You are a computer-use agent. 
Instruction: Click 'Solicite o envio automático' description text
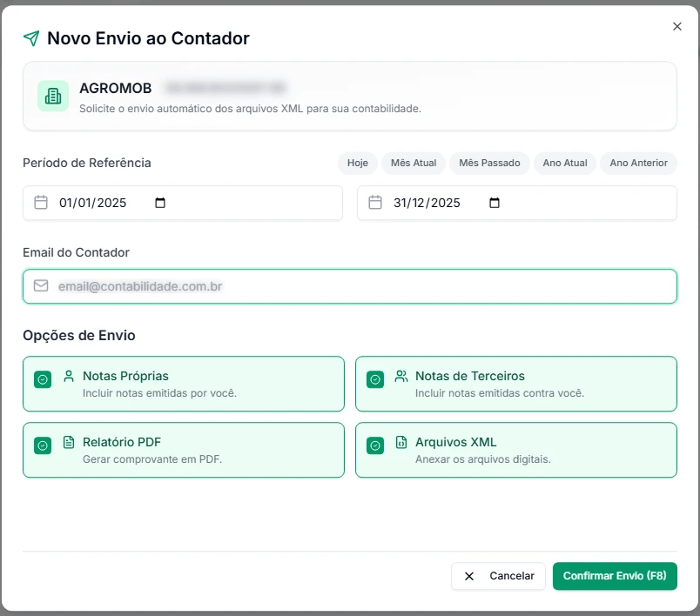pos(251,109)
